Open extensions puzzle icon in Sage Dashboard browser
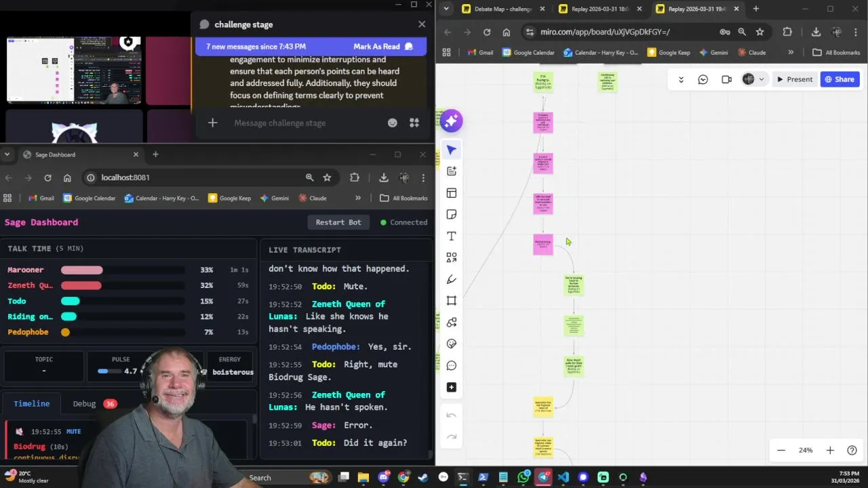 click(x=355, y=178)
